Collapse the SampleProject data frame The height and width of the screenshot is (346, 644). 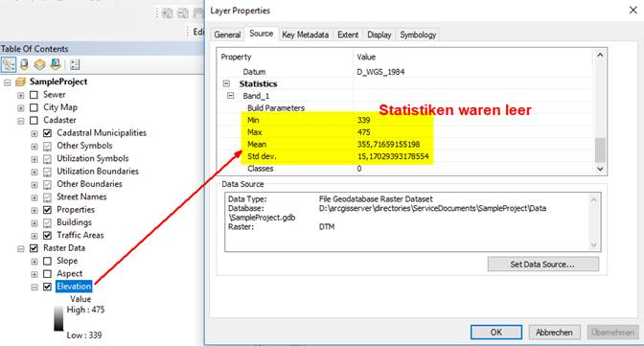coord(8,82)
